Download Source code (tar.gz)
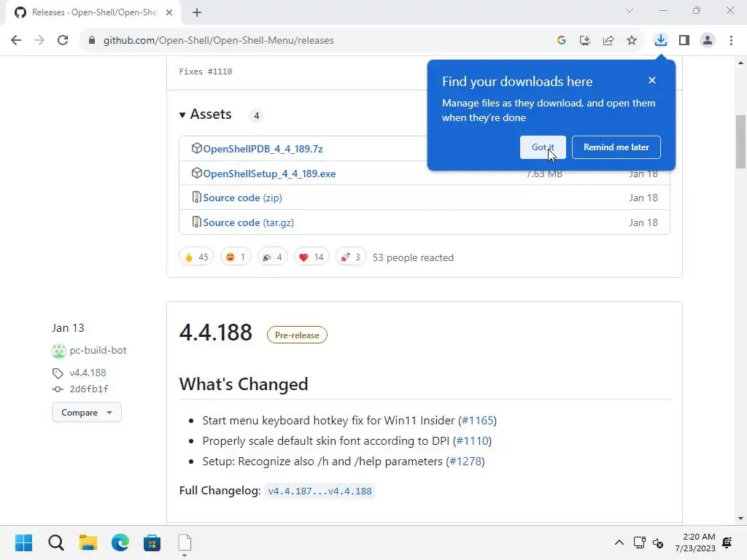 click(x=248, y=222)
